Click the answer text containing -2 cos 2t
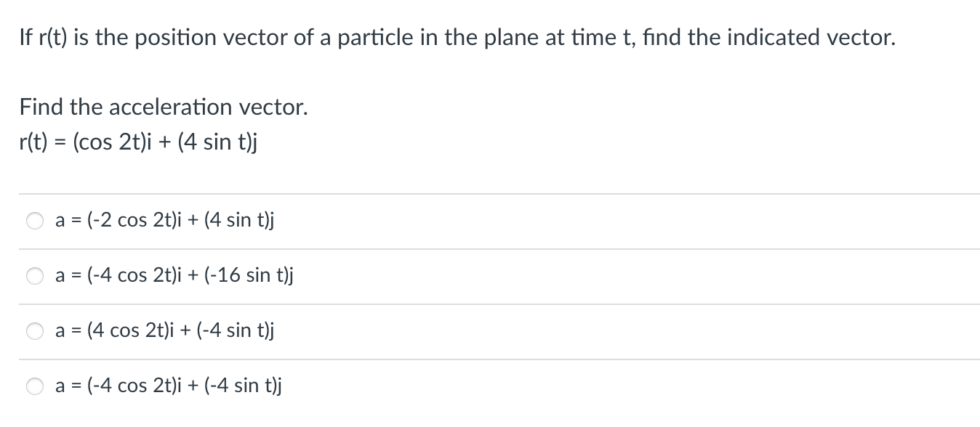 pyautogui.click(x=165, y=220)
